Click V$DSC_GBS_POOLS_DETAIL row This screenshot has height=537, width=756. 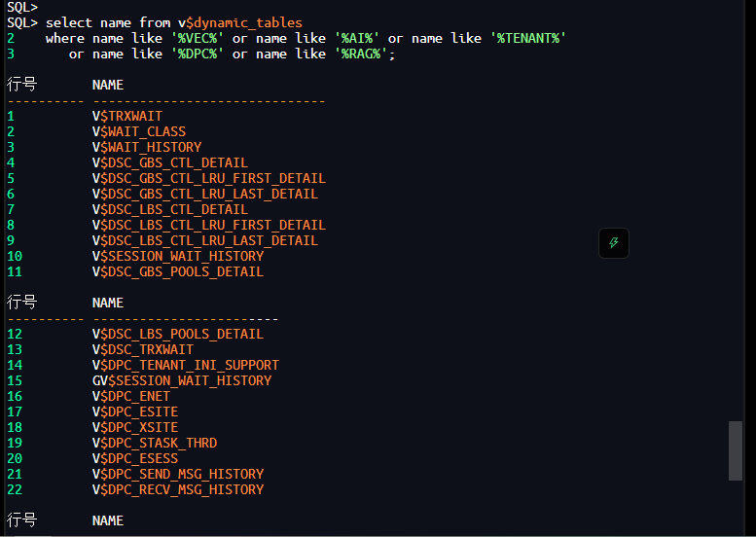(x=178, y=271)
